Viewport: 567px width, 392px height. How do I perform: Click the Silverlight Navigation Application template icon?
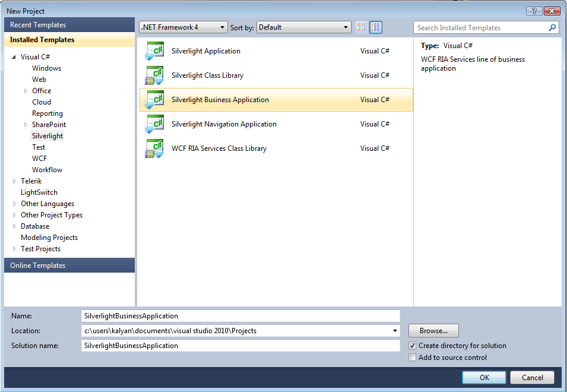(x=154, y=124)
